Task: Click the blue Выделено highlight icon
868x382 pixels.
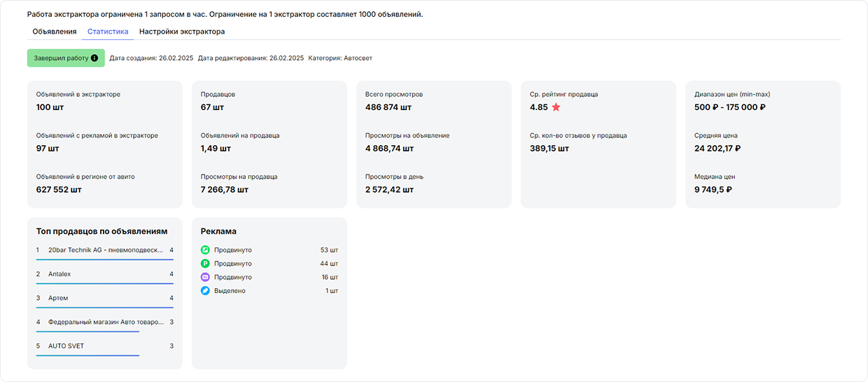Action: pyautogui.click(x=205, y=291)
